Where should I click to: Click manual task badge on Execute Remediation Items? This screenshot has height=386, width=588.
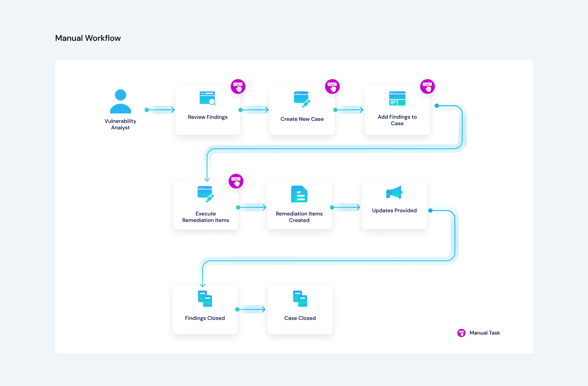pos(236,181)
